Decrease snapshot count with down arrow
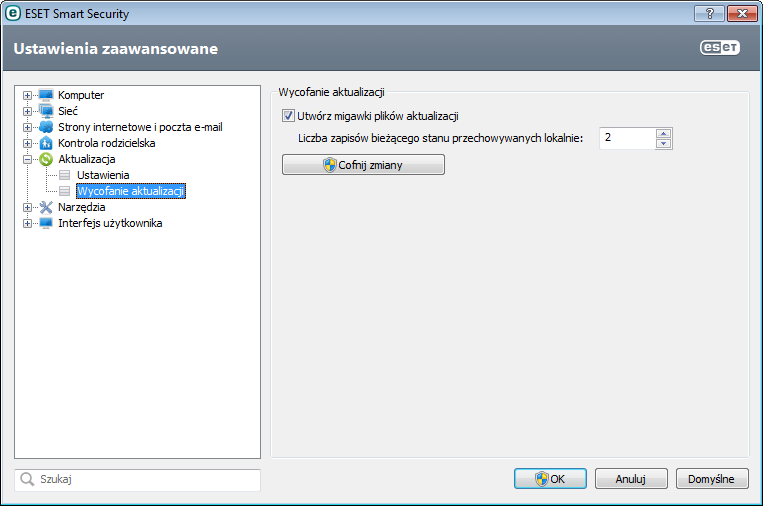 click(x=664, y=144)
